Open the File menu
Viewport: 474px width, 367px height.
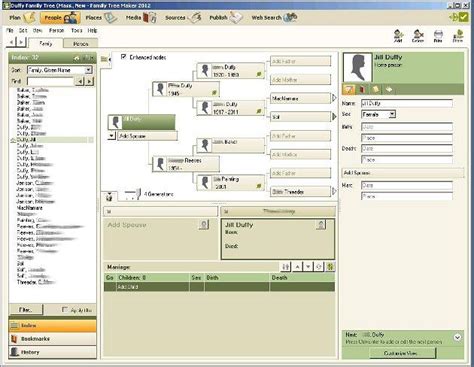point(10,30)
